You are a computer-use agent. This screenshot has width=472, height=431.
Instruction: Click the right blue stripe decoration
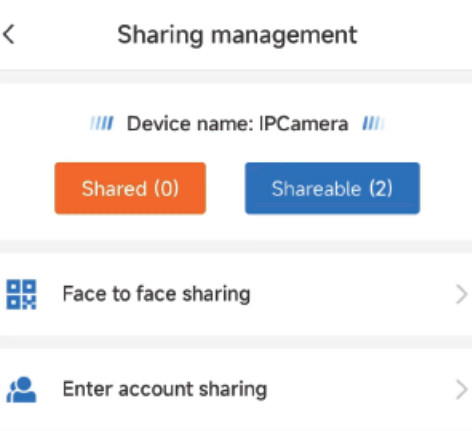[x=373, y=123]
